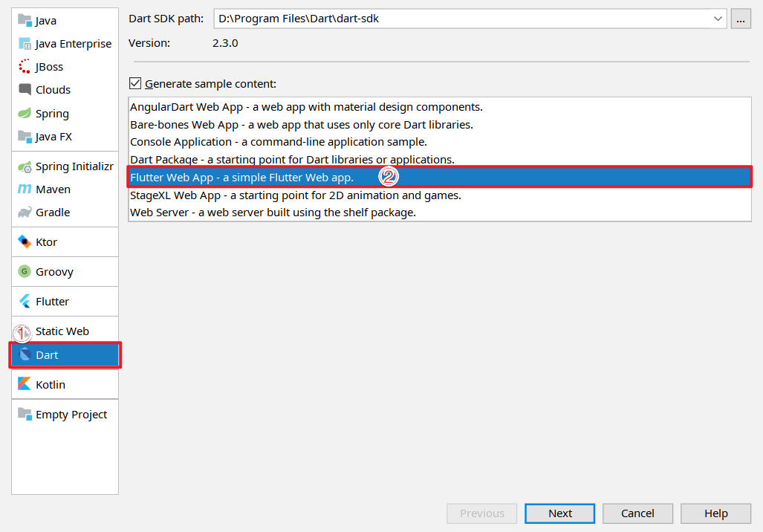Choose the Java Enterprise project type label
This screenshot has height=532, width=763.
point(74,44)
